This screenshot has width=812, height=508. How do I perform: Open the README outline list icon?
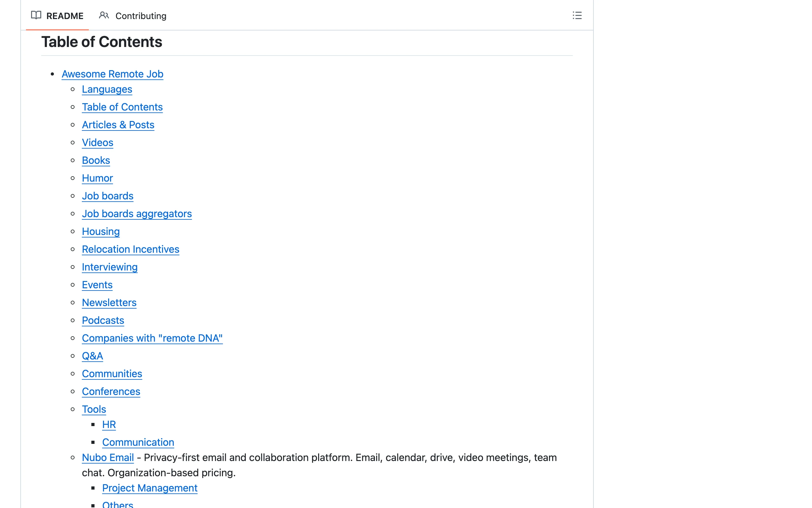(x=577, y=16)
